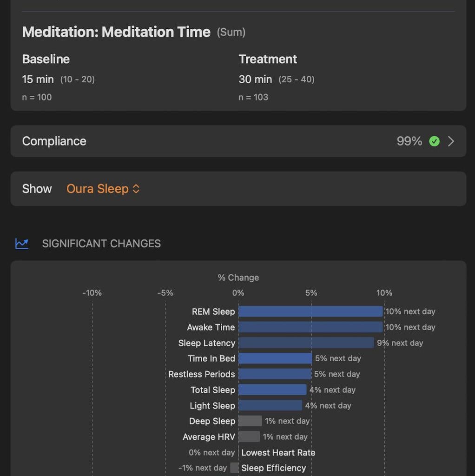Select the Sleep Latency bar
The height and width of the screenshot is (476, 475).
point(306,343)
